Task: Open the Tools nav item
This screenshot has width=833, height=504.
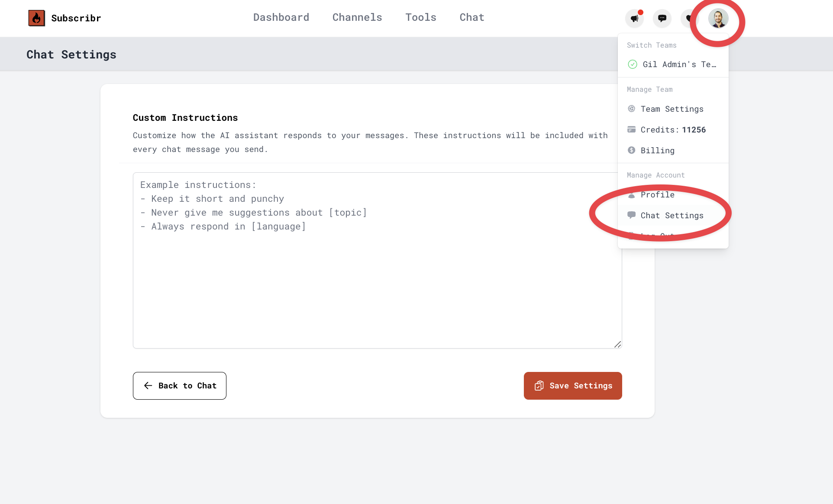Action: point(421,17)
